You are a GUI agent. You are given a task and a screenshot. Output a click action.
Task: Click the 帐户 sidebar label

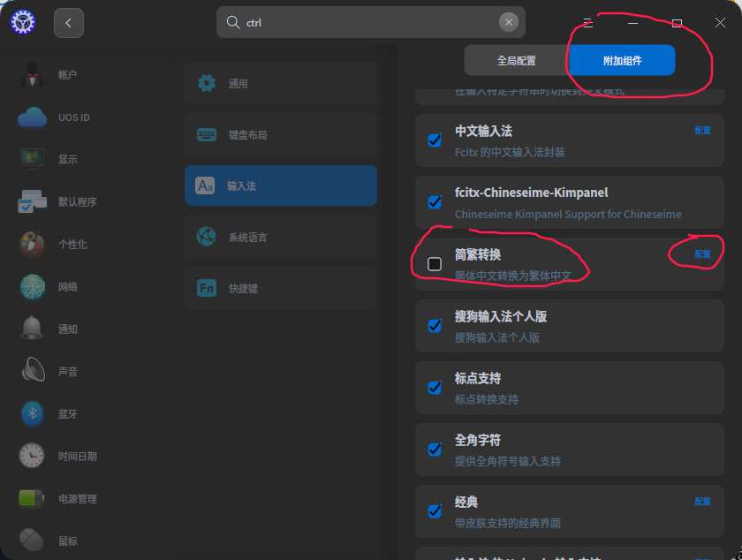[67, 75]
